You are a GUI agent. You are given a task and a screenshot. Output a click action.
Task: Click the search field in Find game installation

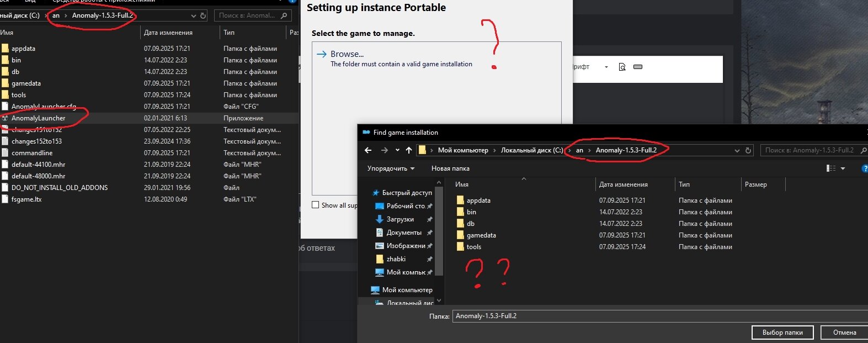tap(813, 150)
